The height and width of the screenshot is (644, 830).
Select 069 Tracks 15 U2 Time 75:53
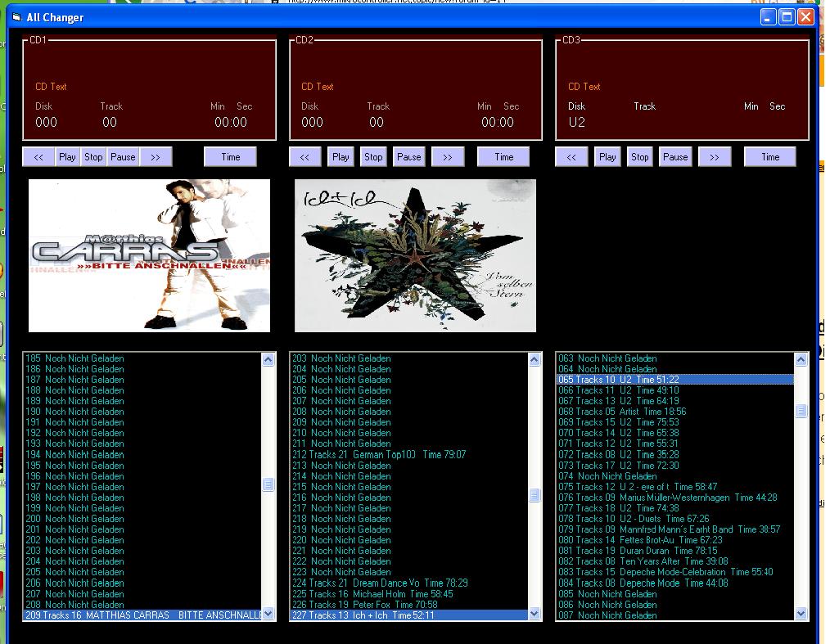675,422
